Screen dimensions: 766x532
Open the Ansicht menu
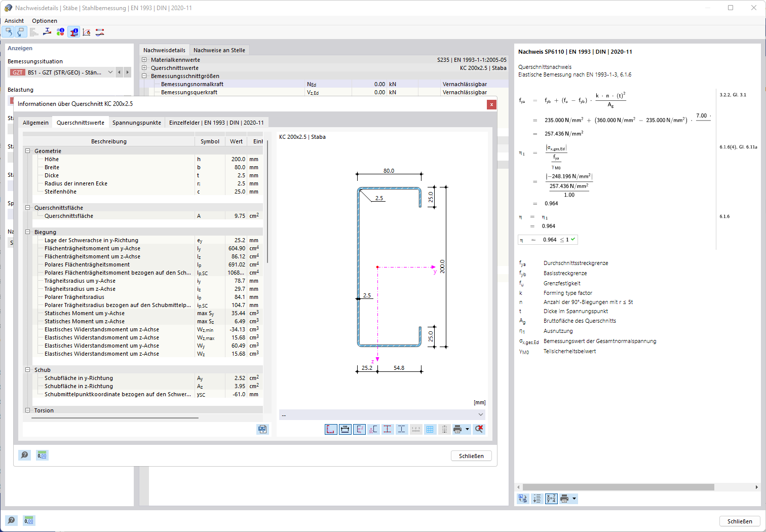[x=14, y=21]
